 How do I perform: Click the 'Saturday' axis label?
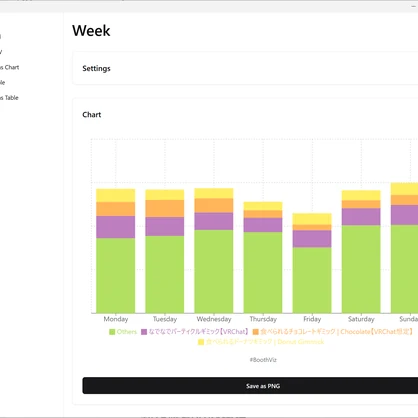[x=361, y=319]
